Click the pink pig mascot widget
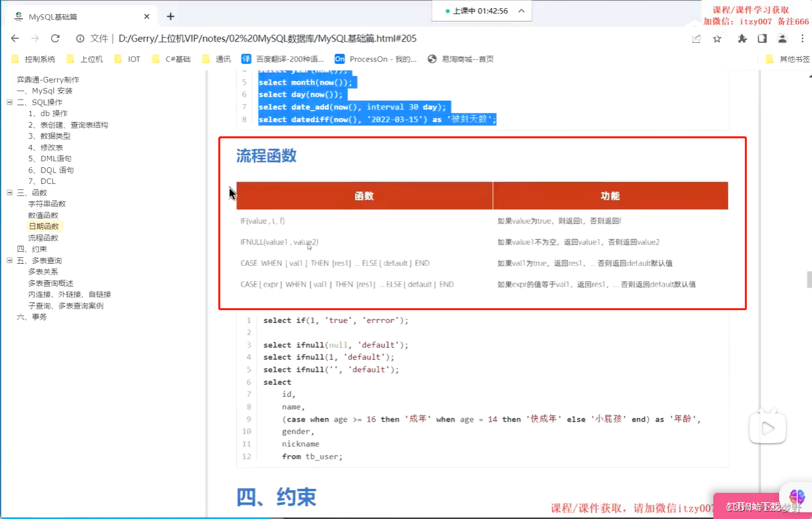The height and width of the screenshot is (519, 812). tap(796, 498)
